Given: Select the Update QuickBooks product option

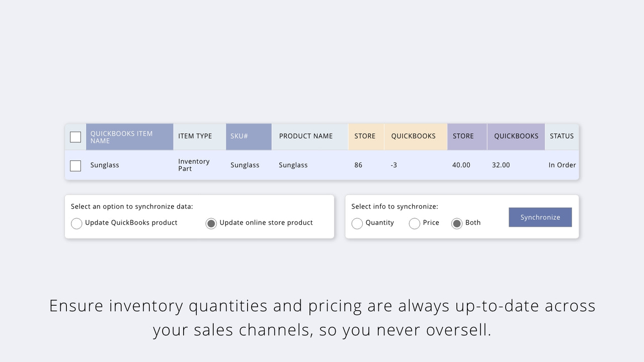Looking at the screenshot, I should pos(76,223).
